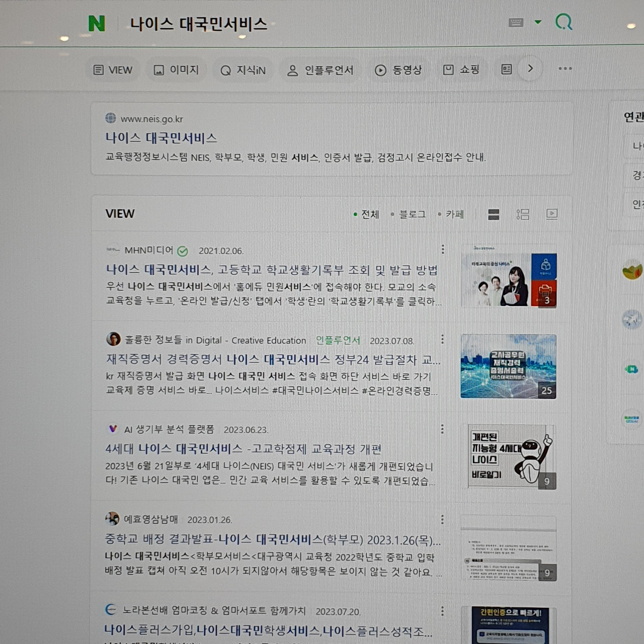Open 중학교 배정 결과발표 post title
This screenshot has height=644, width=644.
273,540
